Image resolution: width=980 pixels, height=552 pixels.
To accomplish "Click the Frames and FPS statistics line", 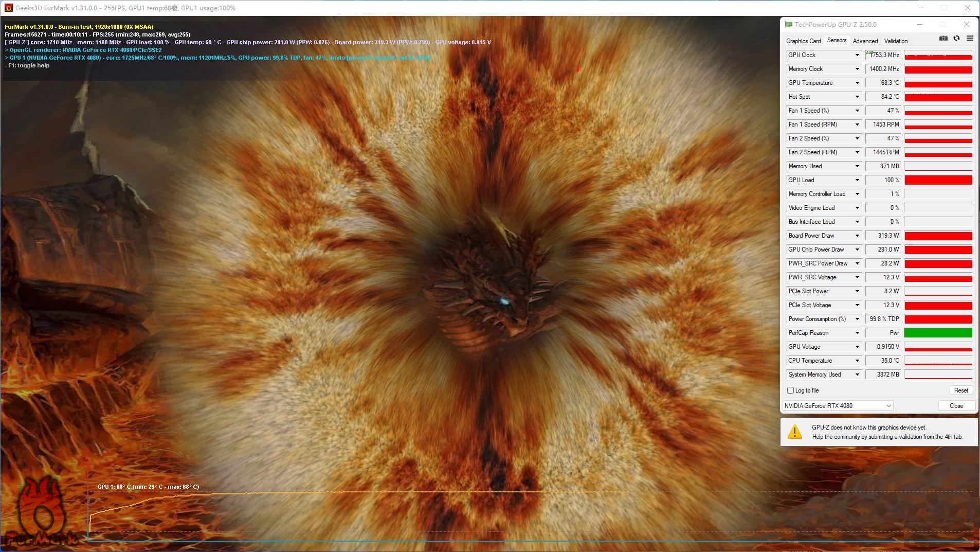I will click(x=98, y=34).
